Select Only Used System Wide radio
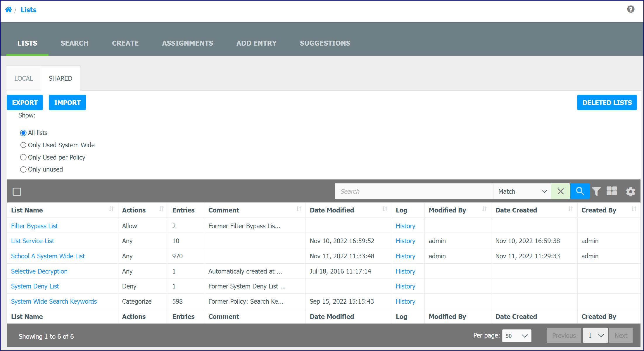This screenshot has height=351, width=644. coord(23,145)
